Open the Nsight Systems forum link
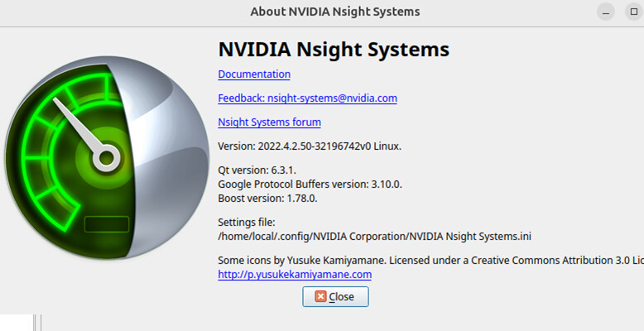 coord(269,122)
